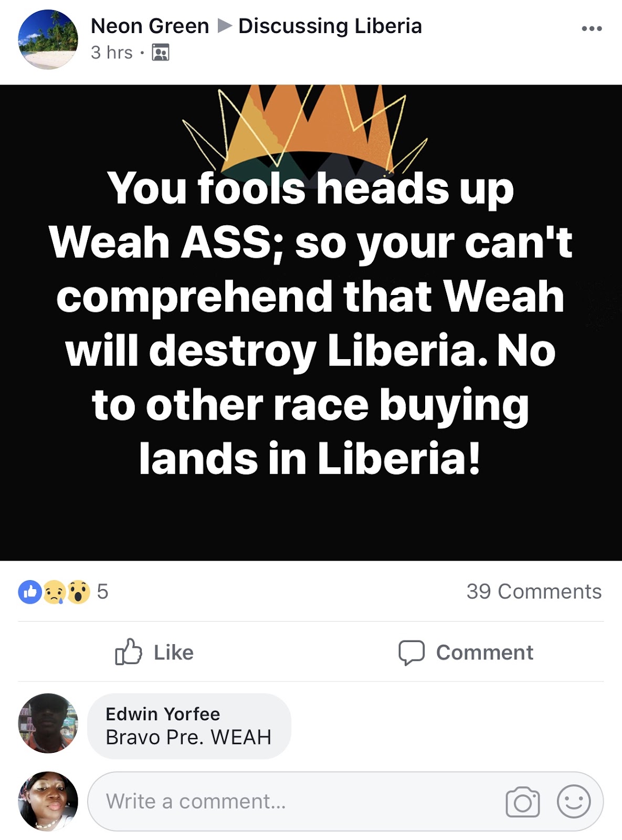
Task: Tap the sad face reaction icon
Action: (54, 592)
